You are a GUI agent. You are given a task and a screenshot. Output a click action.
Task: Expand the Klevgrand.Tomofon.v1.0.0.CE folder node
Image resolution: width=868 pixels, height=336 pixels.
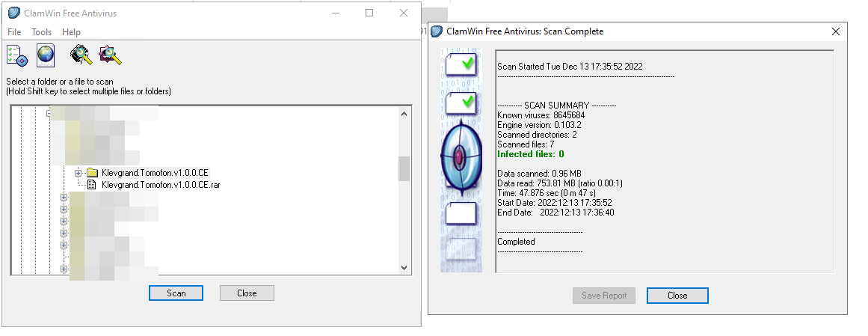(78, 173)
